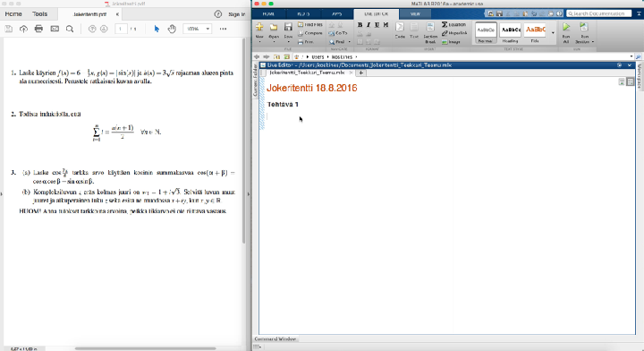This screenshot has width=644, height=351.
Task: Expand the Current Folder side panel
Action: click(x=255, y=81)
